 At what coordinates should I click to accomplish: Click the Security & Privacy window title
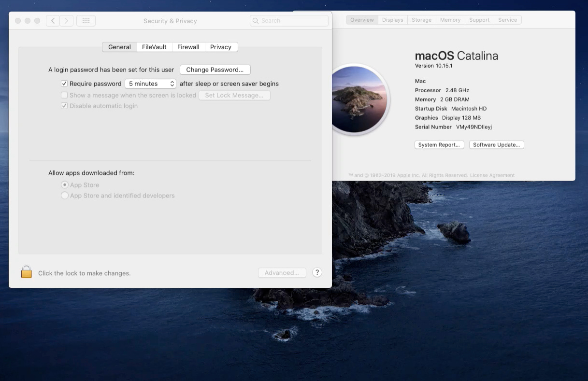[x=170, y=21]
